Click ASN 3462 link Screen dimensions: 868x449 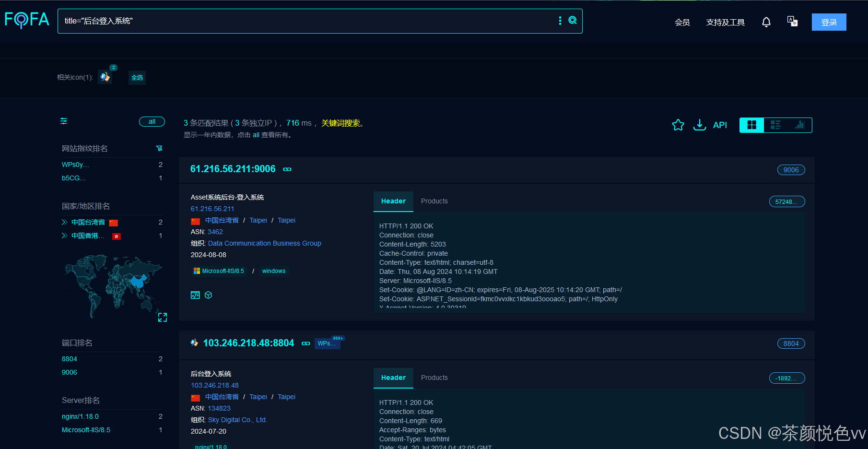(x=215, y=232)
